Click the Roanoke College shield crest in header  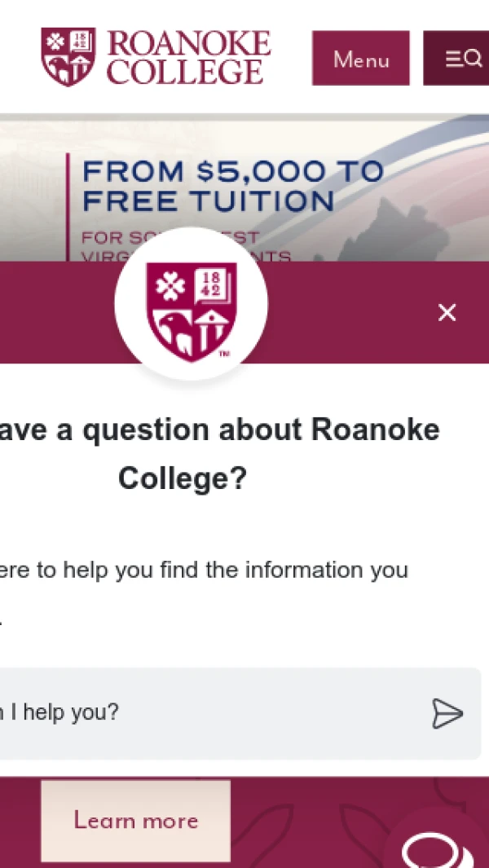(x=68, y=57)
